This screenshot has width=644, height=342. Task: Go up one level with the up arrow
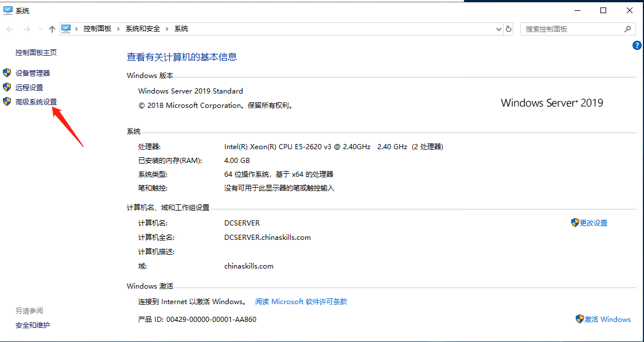(x=52, y=29)
